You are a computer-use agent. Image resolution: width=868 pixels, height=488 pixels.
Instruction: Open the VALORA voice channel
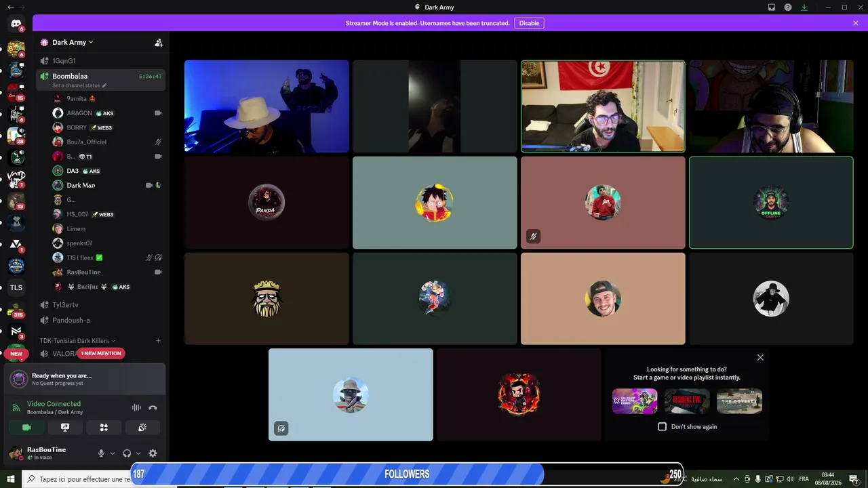pos(65,354)
